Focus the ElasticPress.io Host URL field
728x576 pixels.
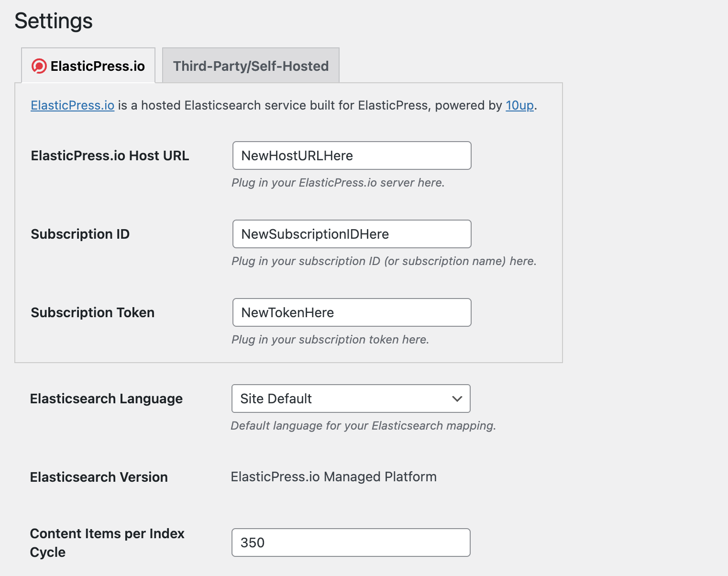pos(352,155)
